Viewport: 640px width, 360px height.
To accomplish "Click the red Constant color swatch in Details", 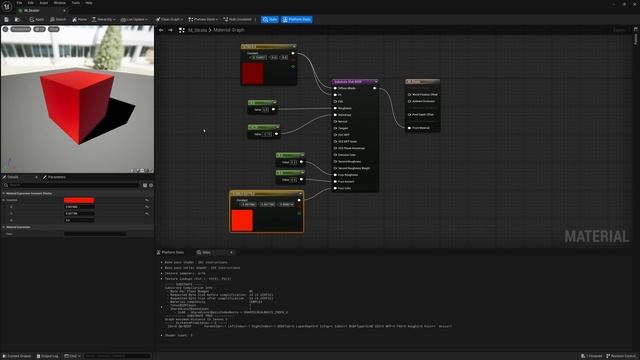I will click(79, 200).
